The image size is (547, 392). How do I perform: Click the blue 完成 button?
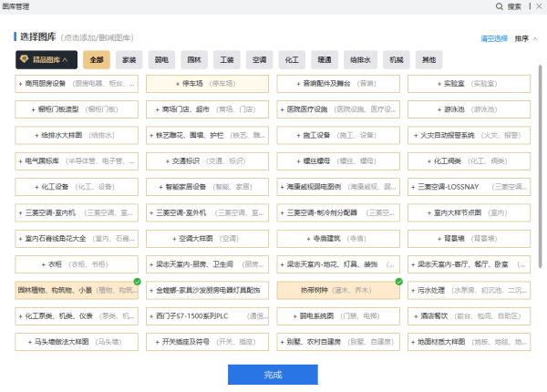pyautogui.click(x=273, y=375)
